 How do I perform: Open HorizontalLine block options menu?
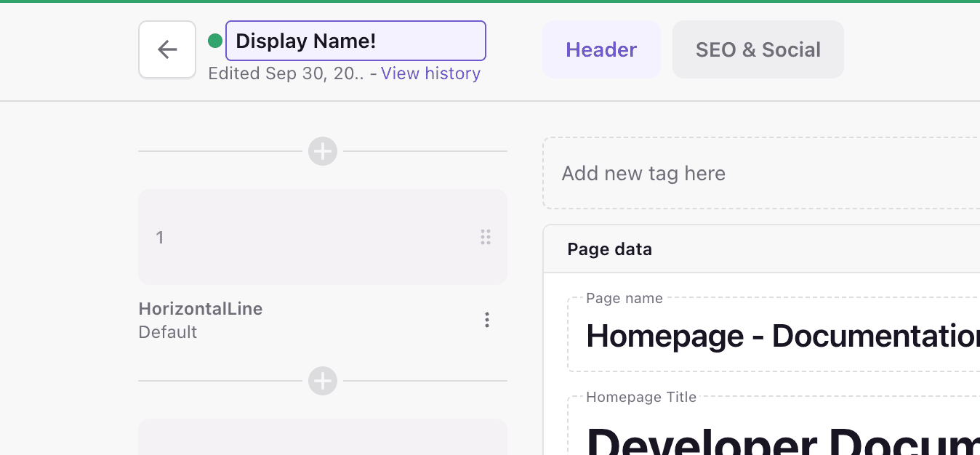[x=486, y=320]
